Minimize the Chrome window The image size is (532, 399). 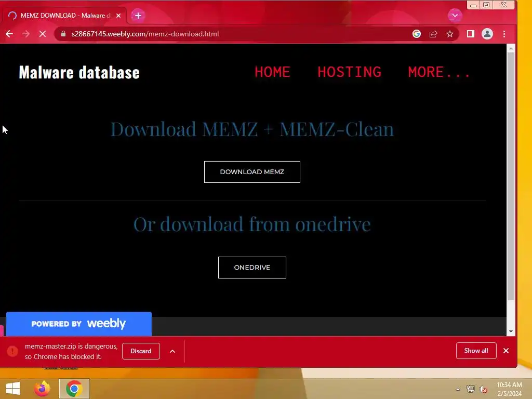coord(473,5)
